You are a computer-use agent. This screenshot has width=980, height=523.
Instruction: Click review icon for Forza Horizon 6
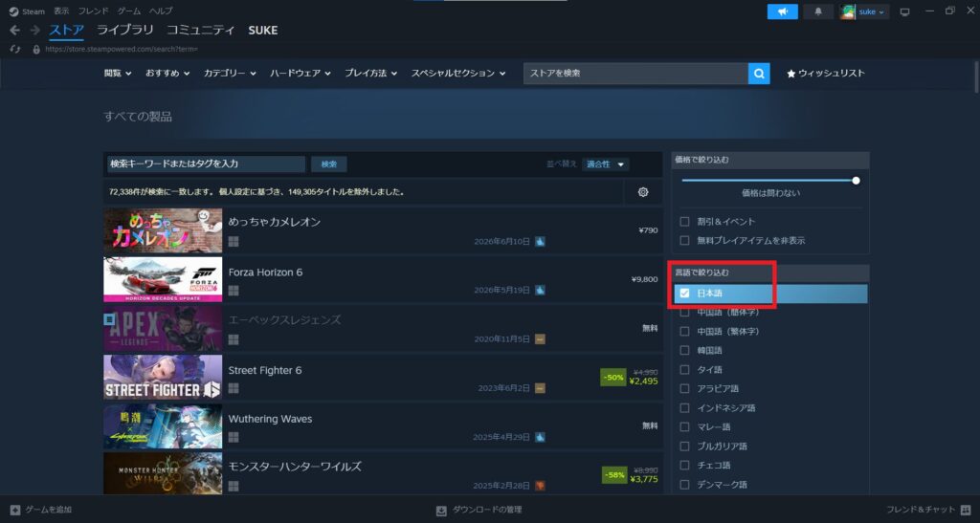540,290
